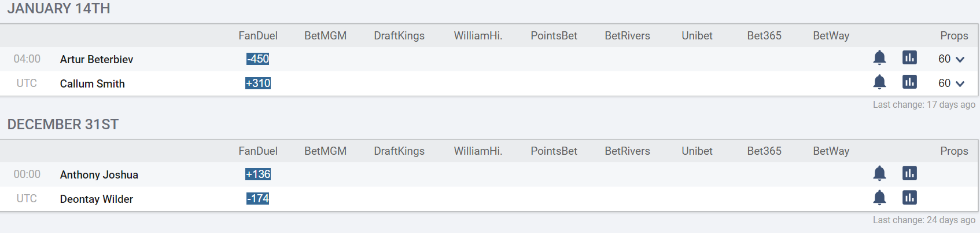Open Callum Smith fighter page
The width and height of the screenshot is (980, 233).
93,83
